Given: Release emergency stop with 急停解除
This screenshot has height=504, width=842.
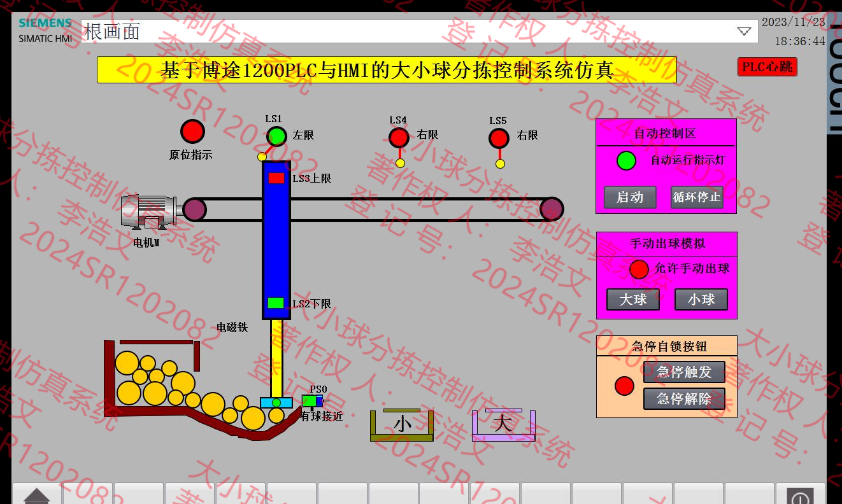Looking at the screenshot, I should tap(684, 398).
